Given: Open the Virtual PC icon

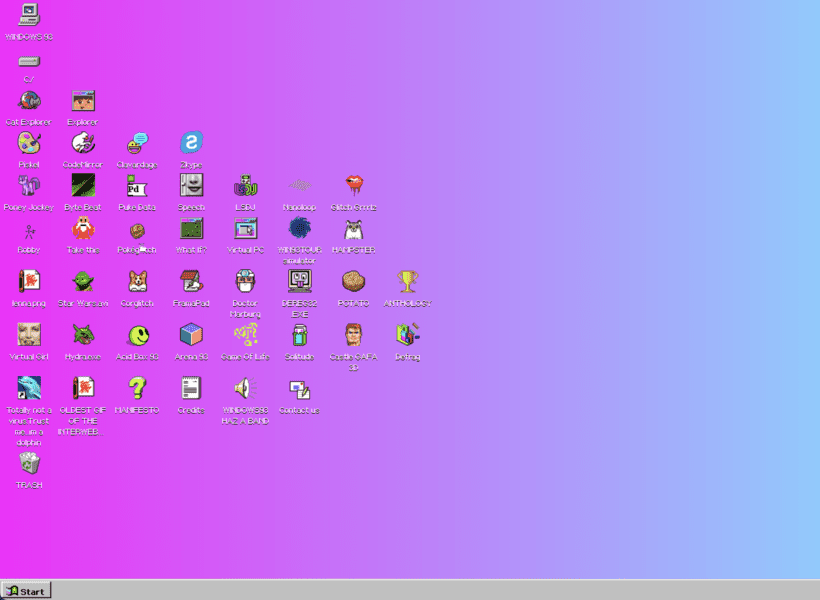Looking at the screenshot, I should pyautogui.click(x=245, y=229).
